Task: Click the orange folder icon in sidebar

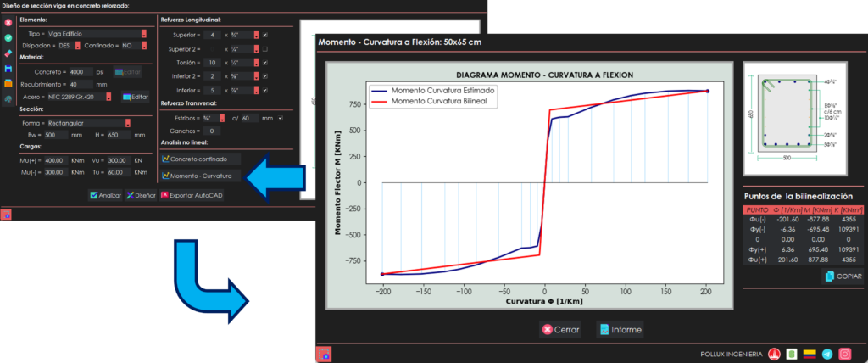Action: pyautogui.click(x=8, y=84)
